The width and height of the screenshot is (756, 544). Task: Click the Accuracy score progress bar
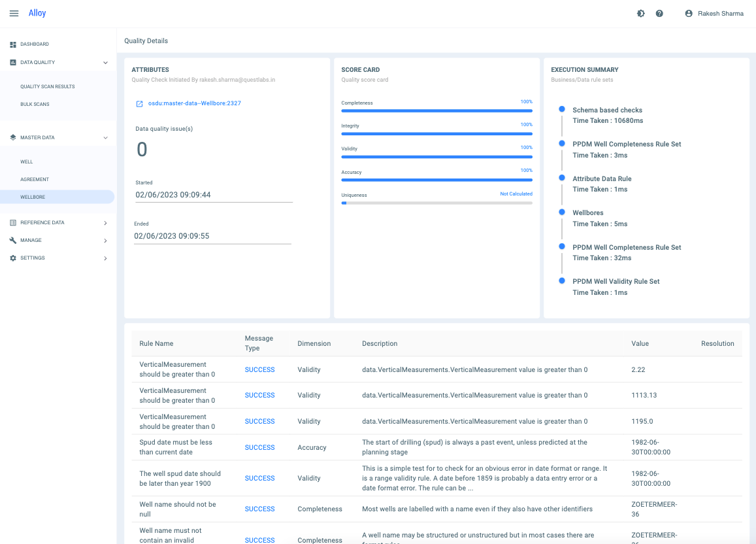437,180
